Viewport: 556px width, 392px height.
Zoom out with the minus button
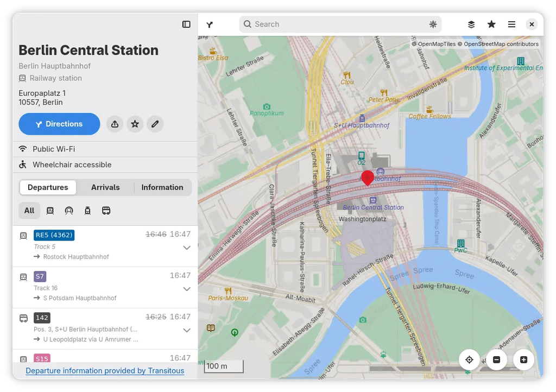click(x=496, y=360)
